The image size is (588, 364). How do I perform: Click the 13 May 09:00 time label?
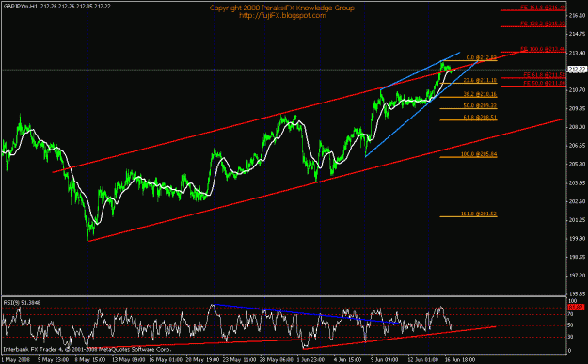click(129, 360)
